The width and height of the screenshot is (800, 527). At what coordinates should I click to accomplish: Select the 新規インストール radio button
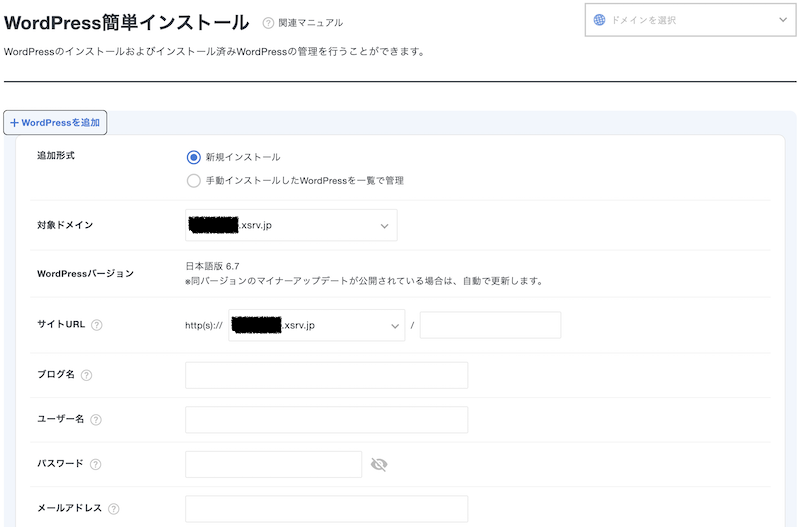tap(193, 157)
